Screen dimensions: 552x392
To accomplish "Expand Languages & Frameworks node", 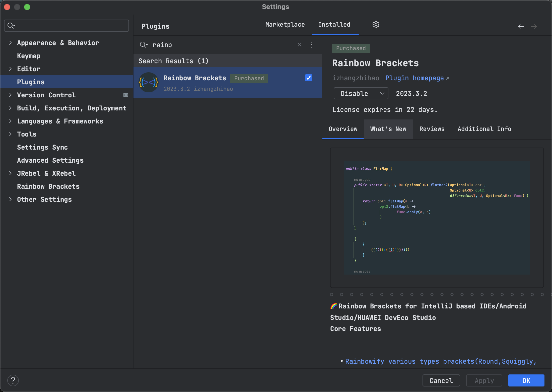I will click(10, 121).
